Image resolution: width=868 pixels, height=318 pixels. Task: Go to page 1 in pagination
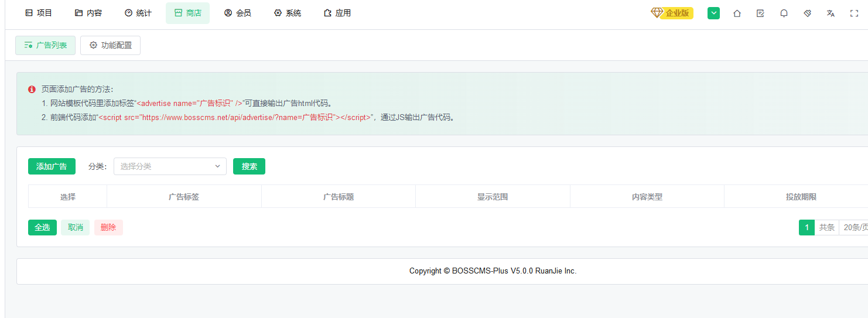[807, 228]
